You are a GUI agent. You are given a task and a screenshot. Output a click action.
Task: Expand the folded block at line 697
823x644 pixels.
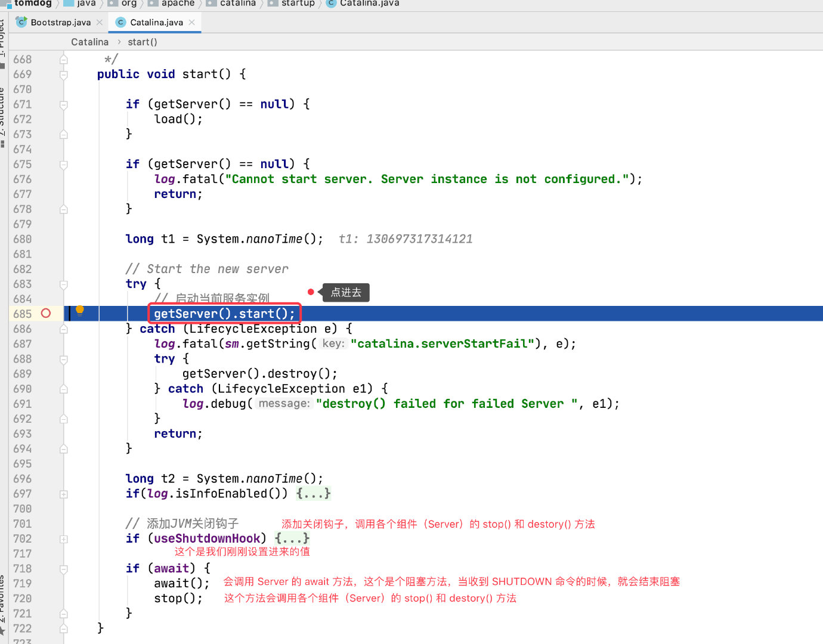(x=64, y=494)
